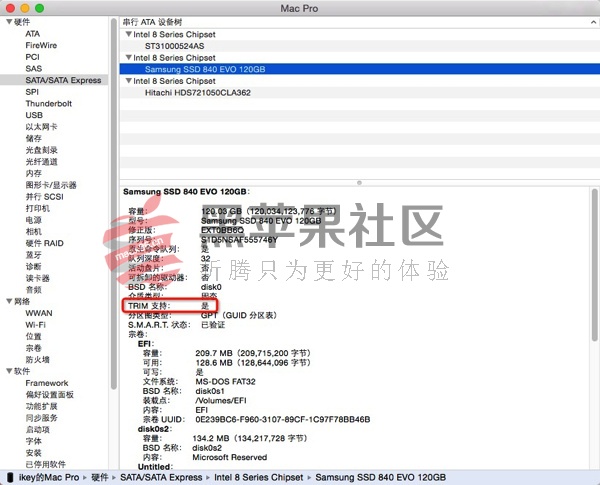
Task: Select the Hitachi HDS721050CLA362 drive row
Action: tap(360, 93)
